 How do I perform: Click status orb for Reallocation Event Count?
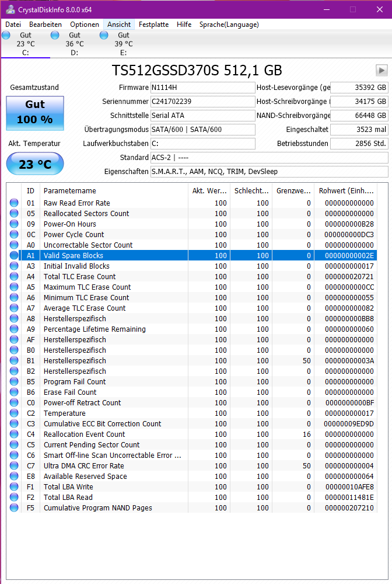[x=14, y=434]
